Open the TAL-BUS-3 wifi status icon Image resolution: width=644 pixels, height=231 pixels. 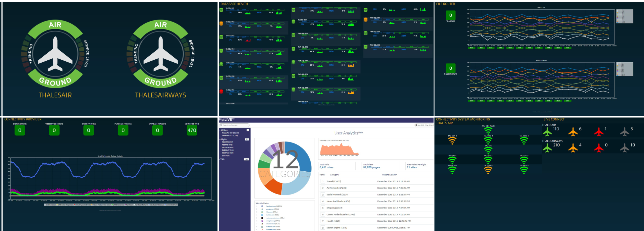click(x=524, y=170)
